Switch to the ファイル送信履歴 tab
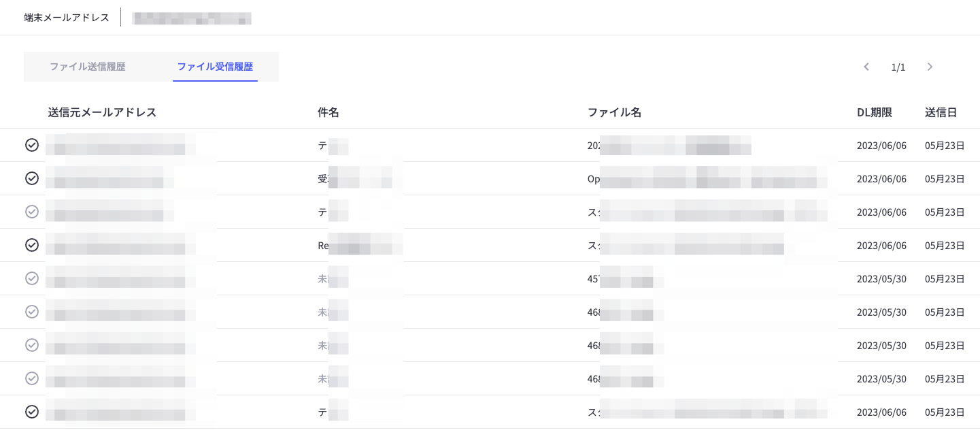 [x=87, y=67]
